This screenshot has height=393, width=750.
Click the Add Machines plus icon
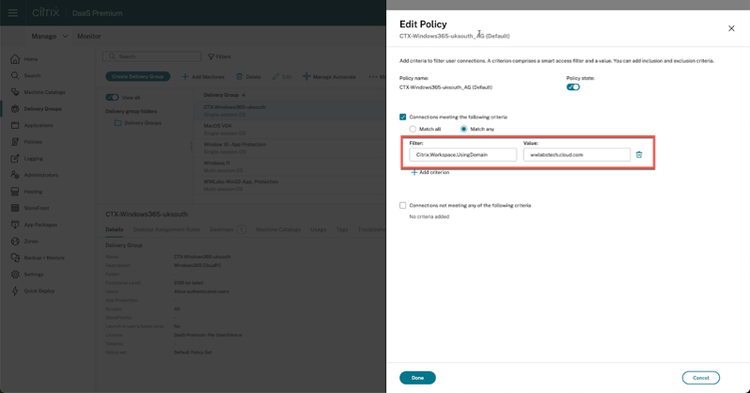[x=185, y=76]
